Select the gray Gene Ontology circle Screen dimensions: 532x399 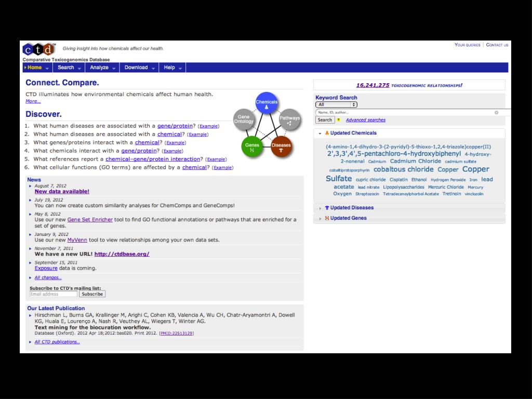pos(244,119)
